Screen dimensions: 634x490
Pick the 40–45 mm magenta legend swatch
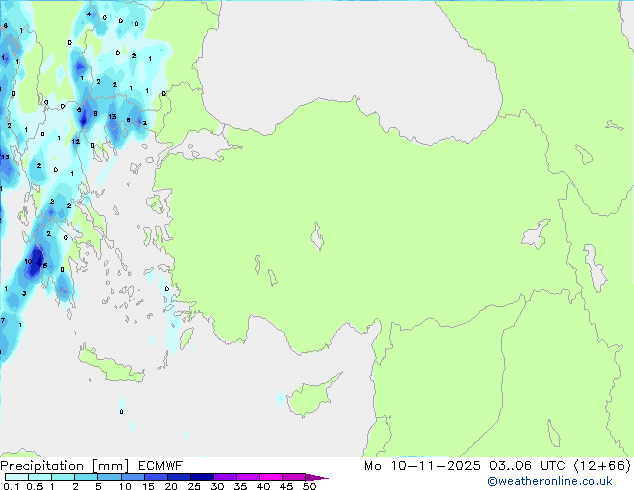click(x=271, y=477)
